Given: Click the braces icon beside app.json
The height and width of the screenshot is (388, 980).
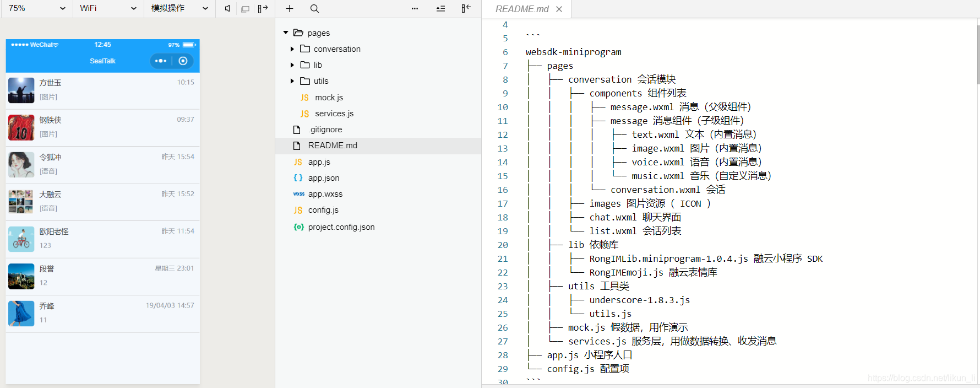Looking at the screenshot, I should point(298,178).
